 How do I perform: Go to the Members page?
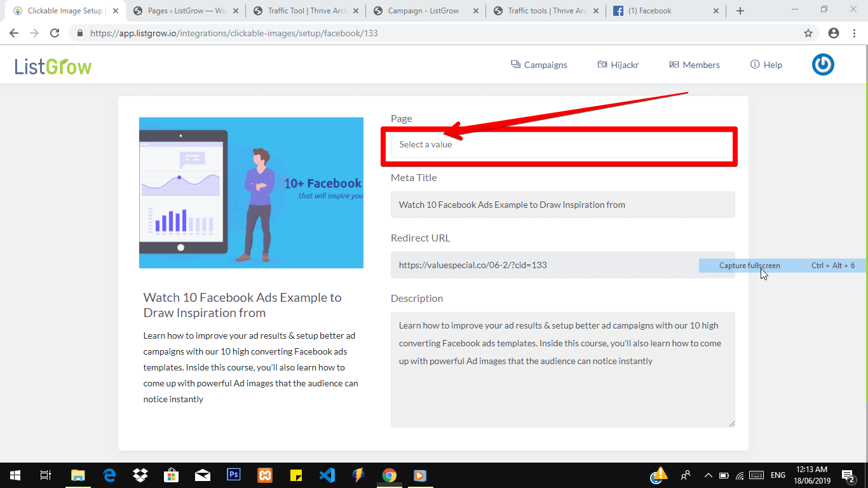pos(695,65)
